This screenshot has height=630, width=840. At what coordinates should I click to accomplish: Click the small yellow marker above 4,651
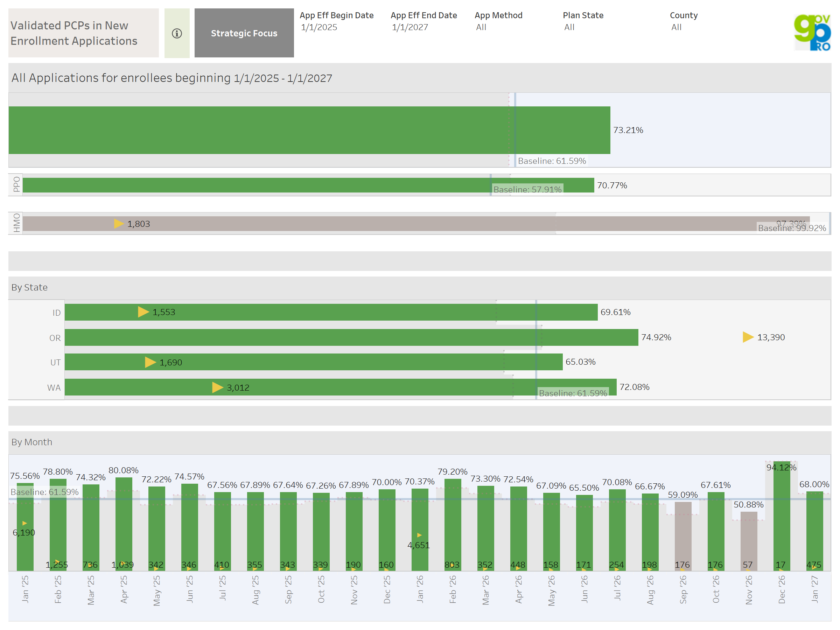(419, 535)
